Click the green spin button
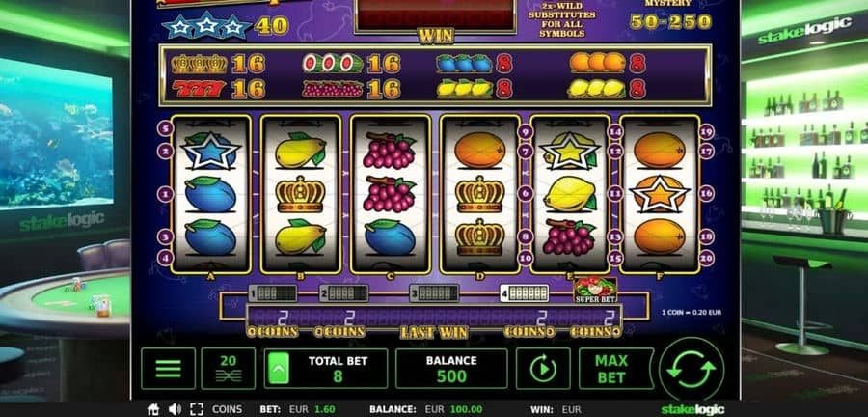This screenshot has width=868, height=417. [692, 369]
